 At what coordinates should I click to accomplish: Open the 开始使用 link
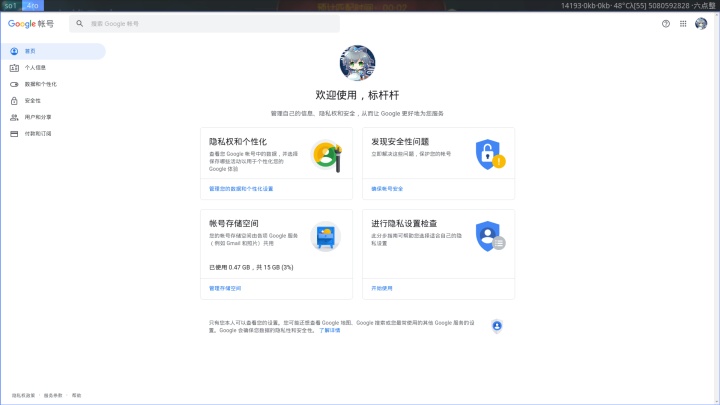pos(382,288)
